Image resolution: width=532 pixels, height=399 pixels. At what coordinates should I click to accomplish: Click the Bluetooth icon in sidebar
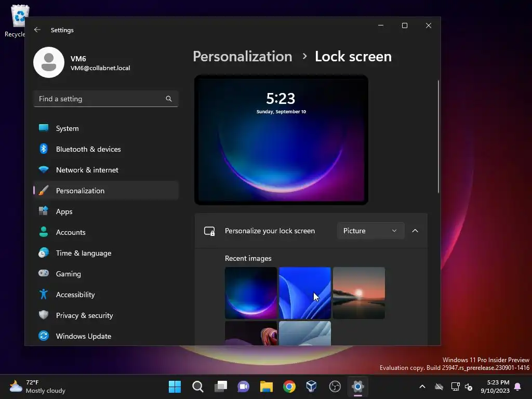click(x=44, y=149)
